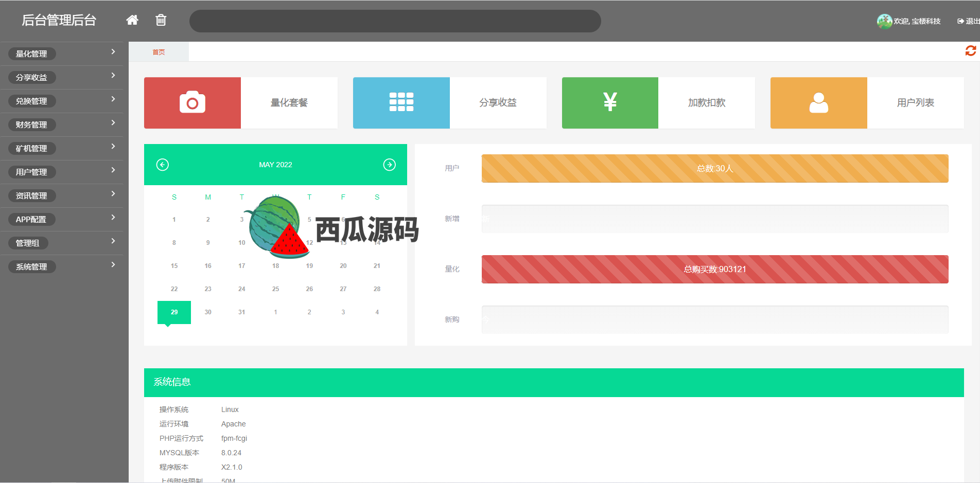This screenshot has height=483, width=980.
Task: Open 用户管理 sidebar menu
Action: (32, 172)
